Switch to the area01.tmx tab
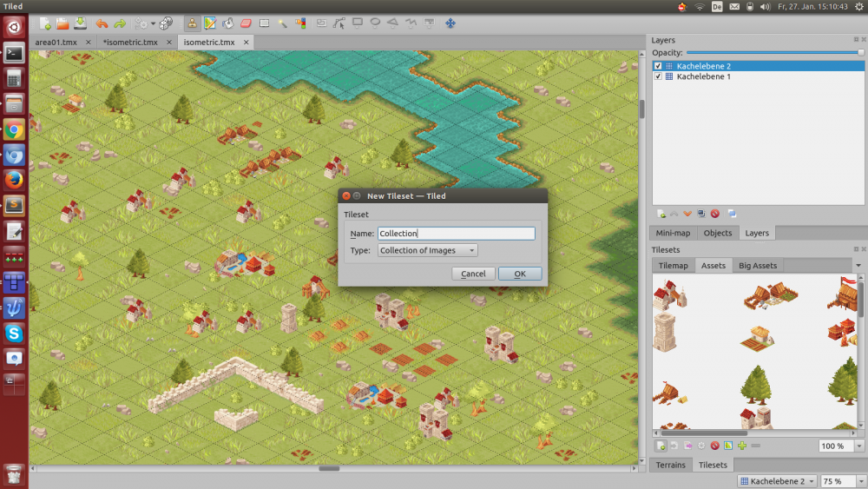 56,42
